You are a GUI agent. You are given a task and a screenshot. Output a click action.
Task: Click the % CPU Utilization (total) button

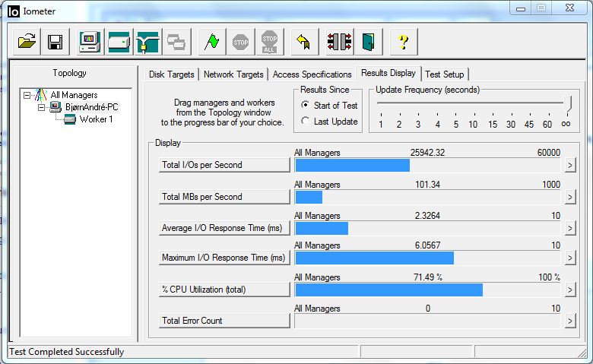[224, 290]
